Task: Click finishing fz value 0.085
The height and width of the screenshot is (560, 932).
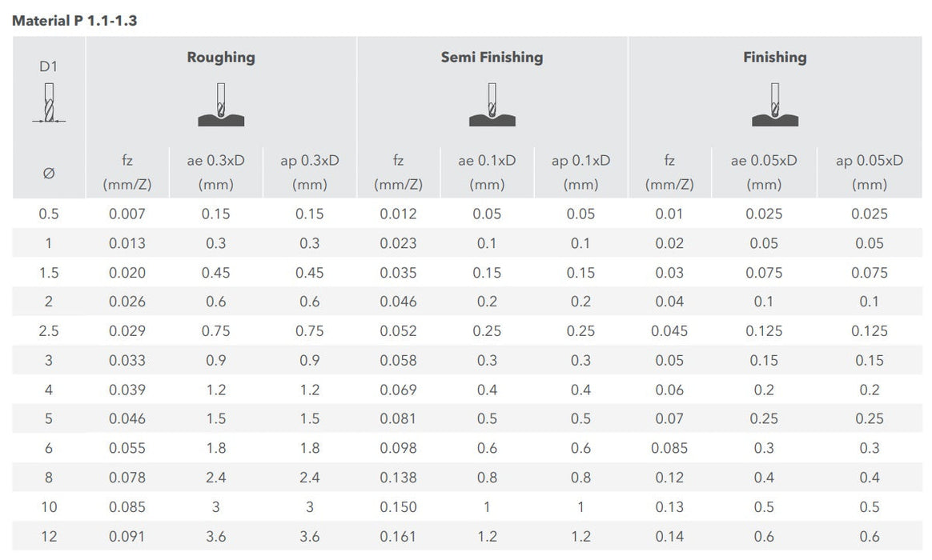Action: tap(669, 448)
